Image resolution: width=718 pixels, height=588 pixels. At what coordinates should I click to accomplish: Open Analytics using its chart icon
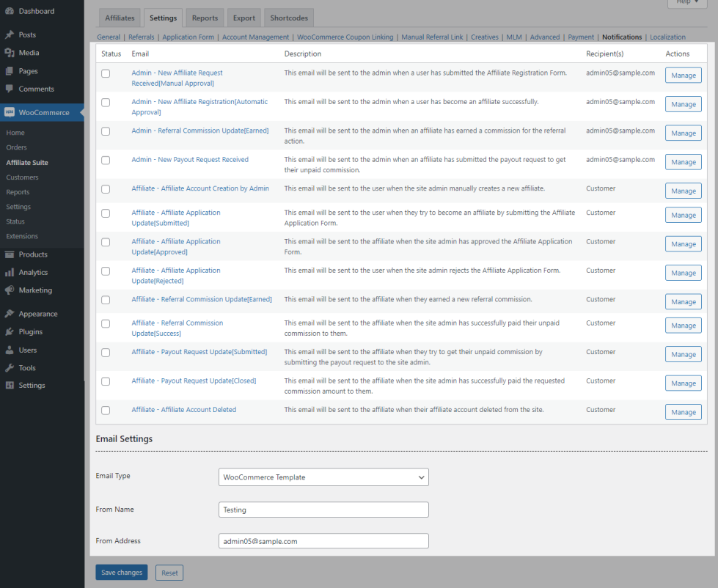click(10, 272)
